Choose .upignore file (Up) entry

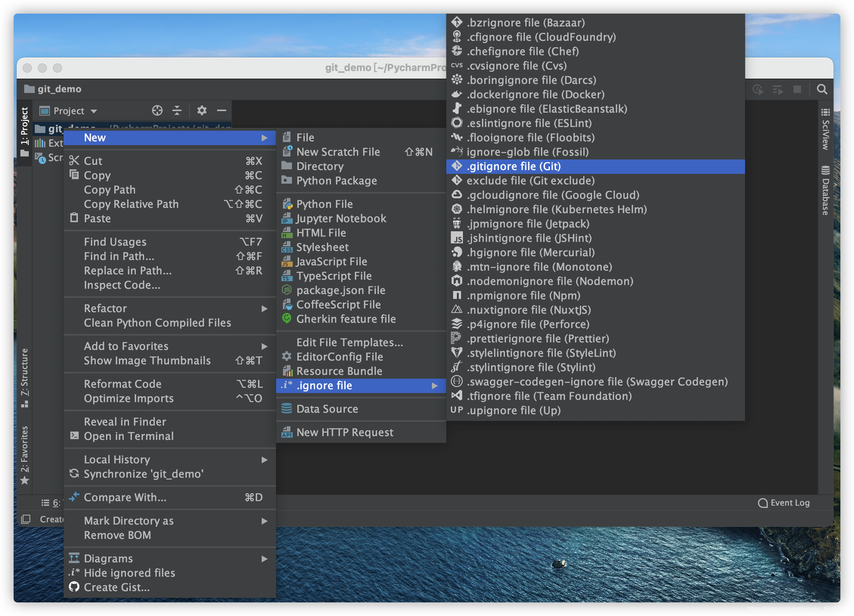pos(595,410)
